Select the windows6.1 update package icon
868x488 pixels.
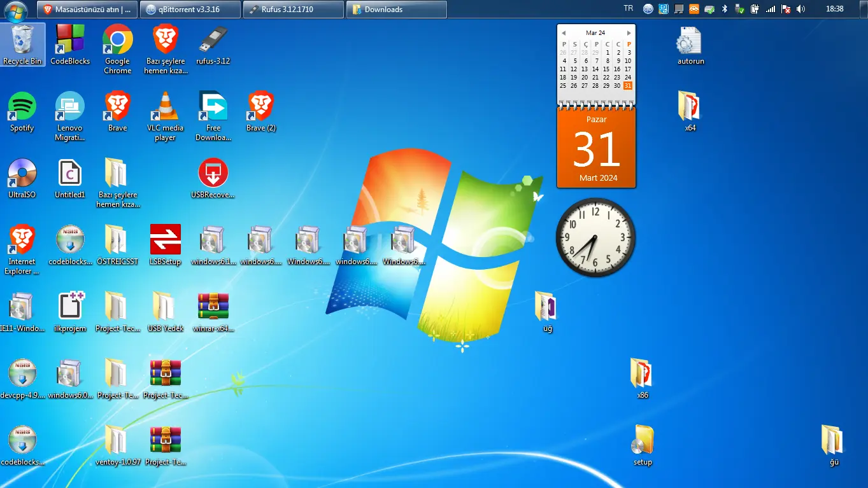(213, 245)
